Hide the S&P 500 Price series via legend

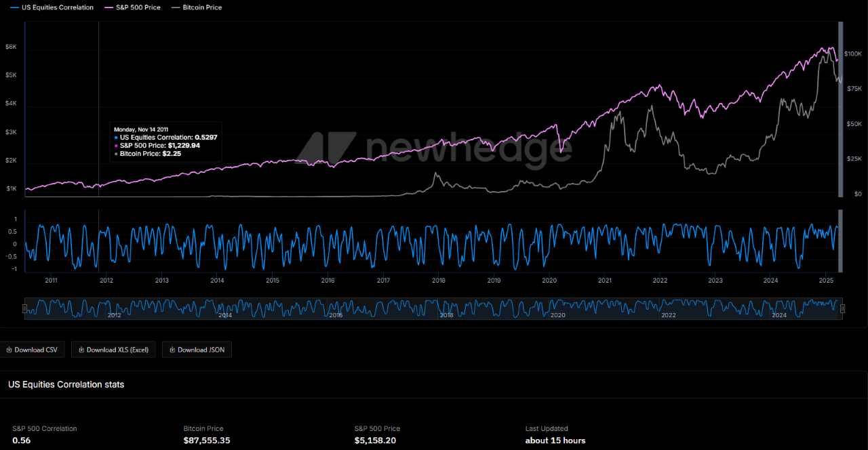[x=139, y=7]
